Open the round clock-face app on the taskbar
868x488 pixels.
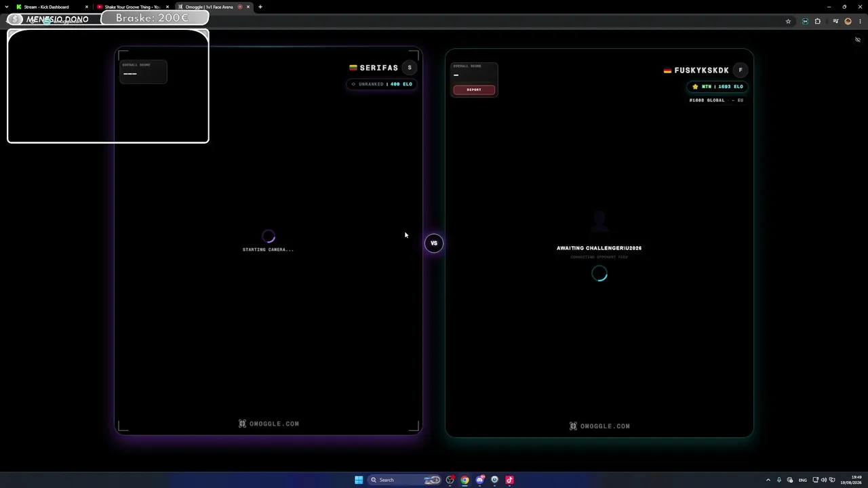pyautogui.click(x=495, y=480)
